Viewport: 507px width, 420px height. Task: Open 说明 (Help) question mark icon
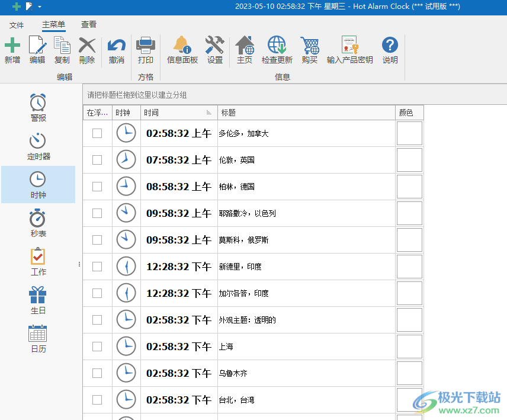click(x=390, y=44)
